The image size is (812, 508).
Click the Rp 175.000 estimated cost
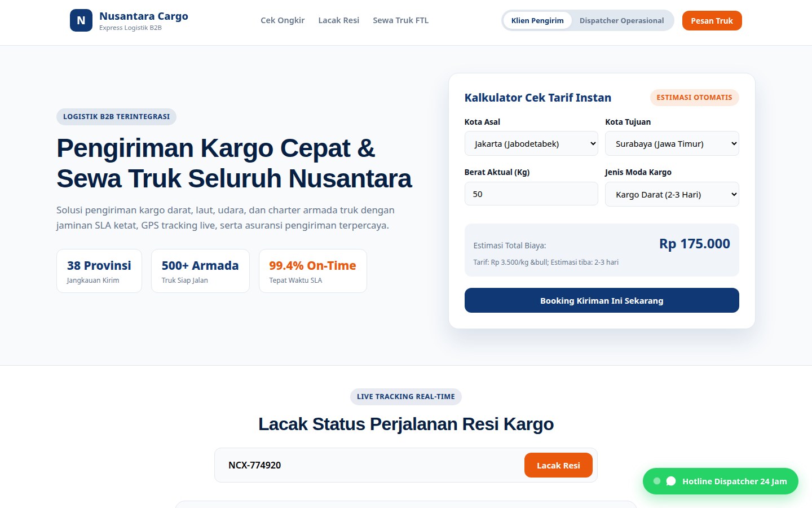pyautogui.click(x=695, y=244)
